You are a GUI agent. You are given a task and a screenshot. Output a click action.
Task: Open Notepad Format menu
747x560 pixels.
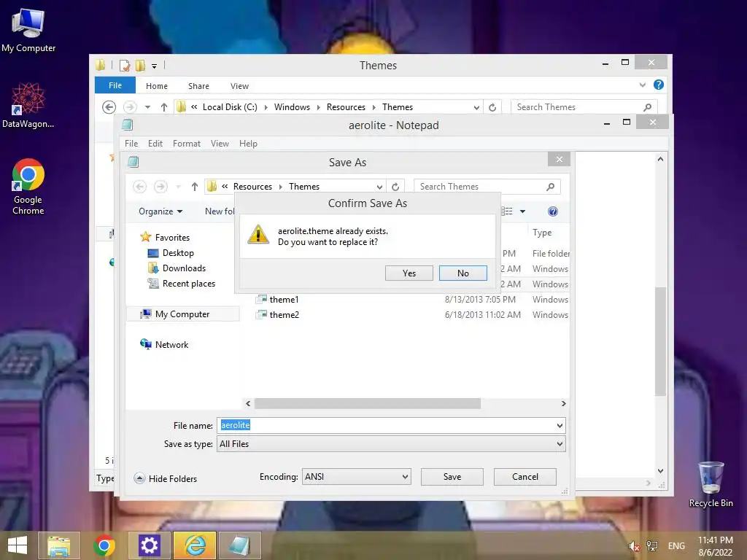pyautogui.click(x=186, y=144)
